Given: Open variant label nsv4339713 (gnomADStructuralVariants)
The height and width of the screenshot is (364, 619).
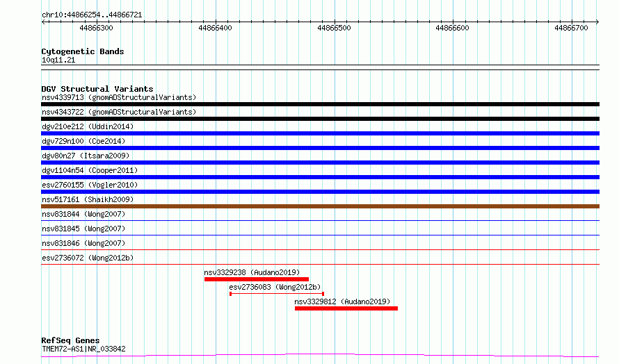Looking at the screenshot, I should click(x=119, y=97).
